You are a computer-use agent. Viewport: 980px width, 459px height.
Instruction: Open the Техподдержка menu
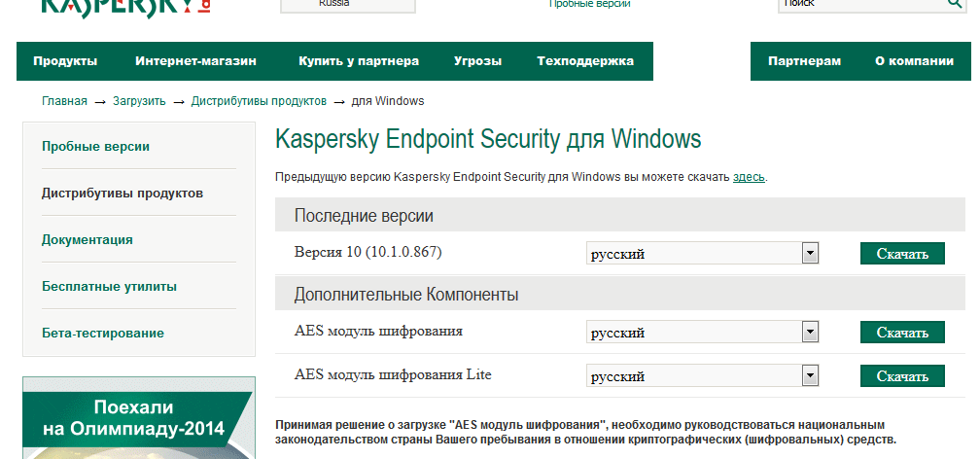pyautogui.click(x=585, y=61)
